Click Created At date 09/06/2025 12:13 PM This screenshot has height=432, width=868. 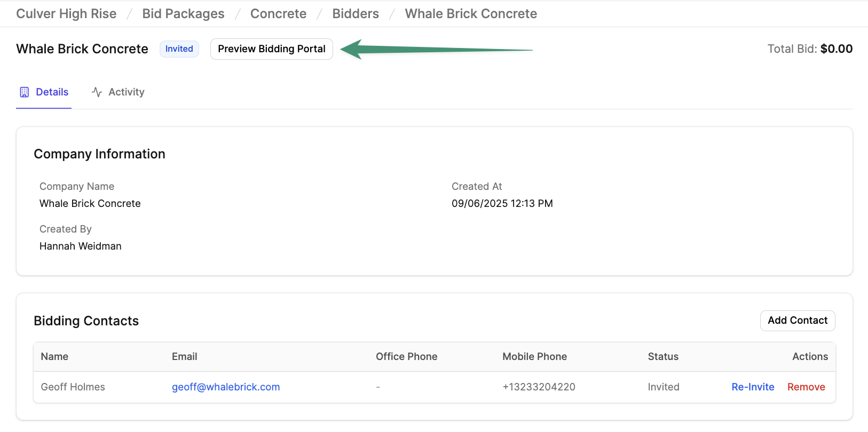(502, 204)
